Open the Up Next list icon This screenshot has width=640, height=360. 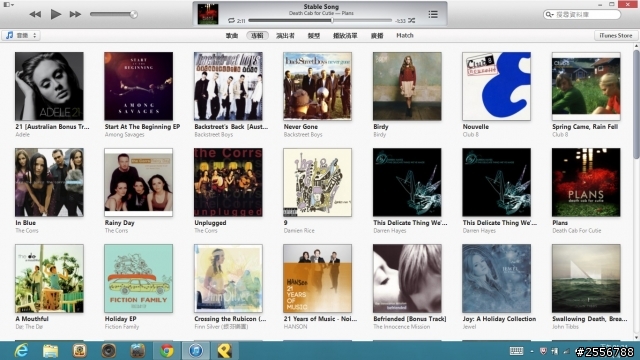433,15
